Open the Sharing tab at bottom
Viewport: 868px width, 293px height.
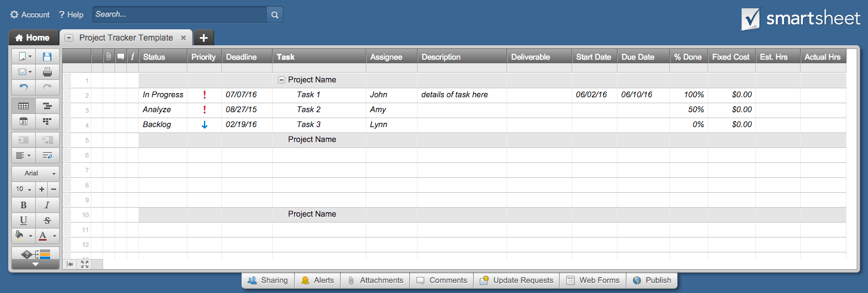[x=268, y=280]
